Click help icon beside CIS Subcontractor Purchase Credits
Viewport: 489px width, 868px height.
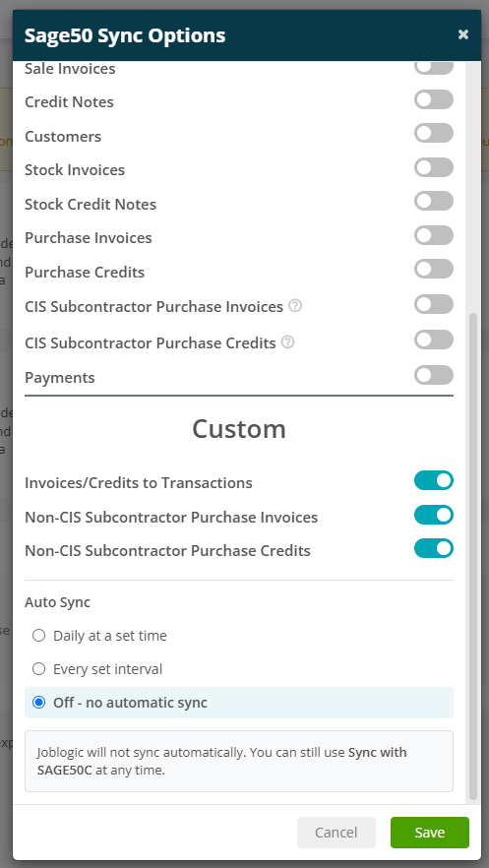[287, 342]
